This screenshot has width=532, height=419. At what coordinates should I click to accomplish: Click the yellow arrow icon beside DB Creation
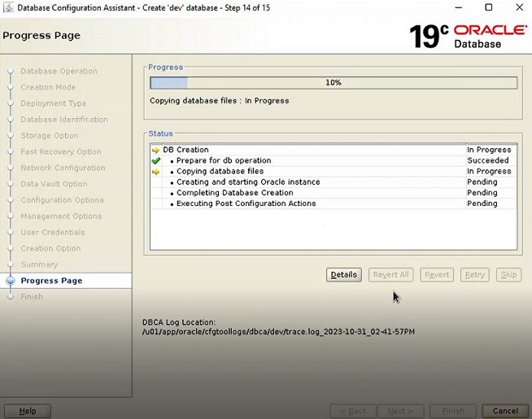155,150
